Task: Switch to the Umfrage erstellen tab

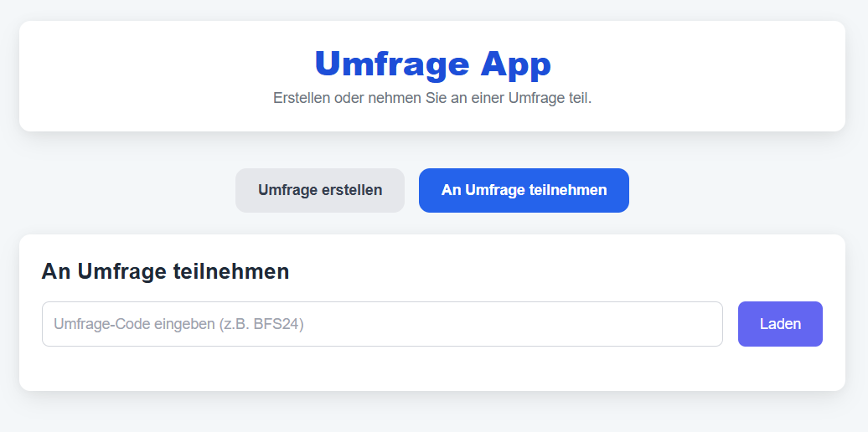Action: tap(320, 190)
